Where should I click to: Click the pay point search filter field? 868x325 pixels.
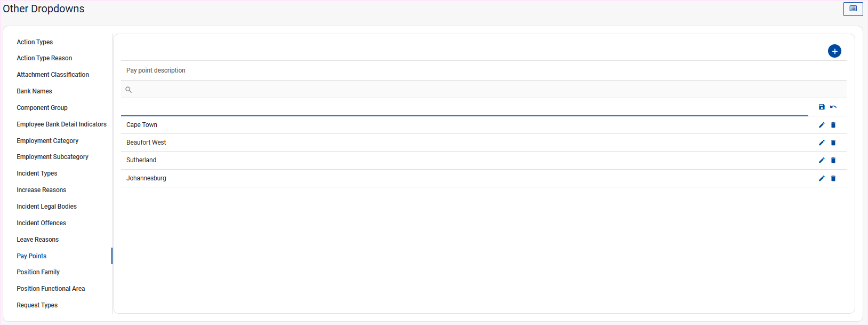pyautogui.click(x=480, y=90)
